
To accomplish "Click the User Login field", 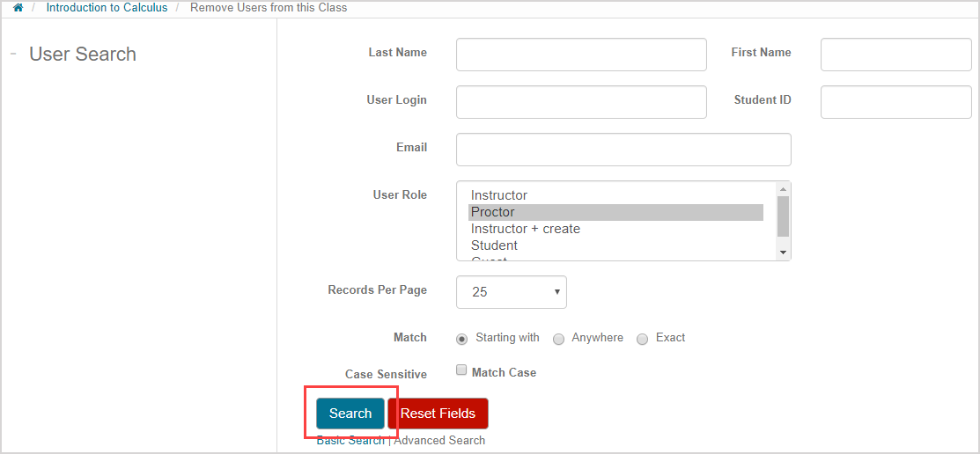I will click(x=581, y=102).
